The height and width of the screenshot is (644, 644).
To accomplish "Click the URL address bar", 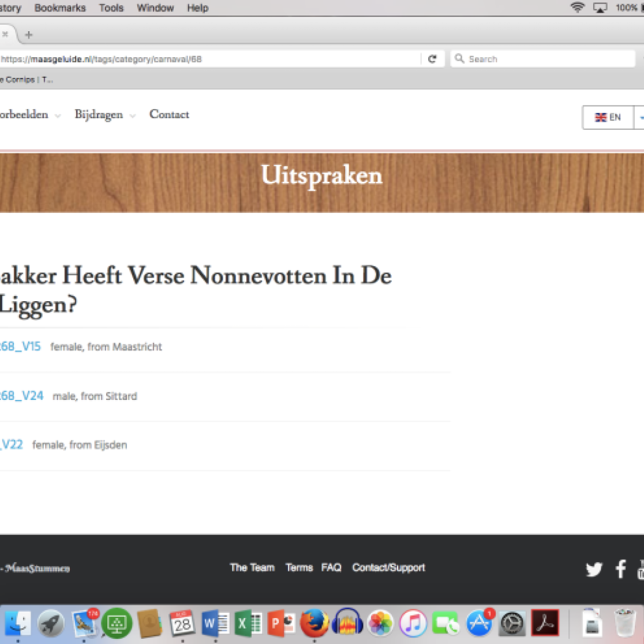I will 209,59.
